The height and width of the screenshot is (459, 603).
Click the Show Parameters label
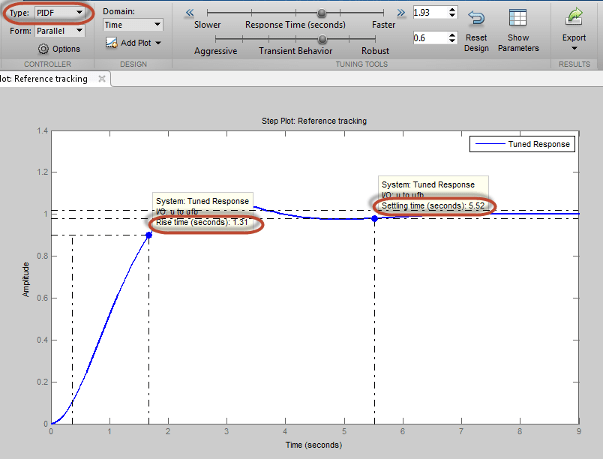(x=518, y=43)
